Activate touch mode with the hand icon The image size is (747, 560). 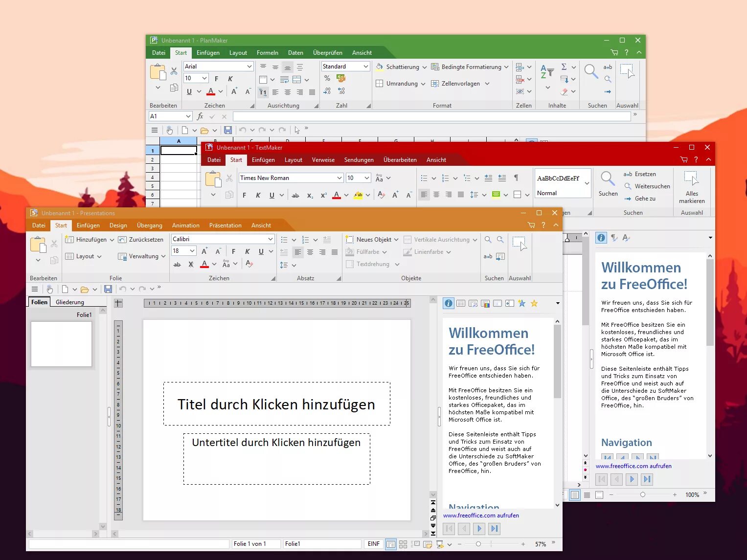(x=49, y=289)
